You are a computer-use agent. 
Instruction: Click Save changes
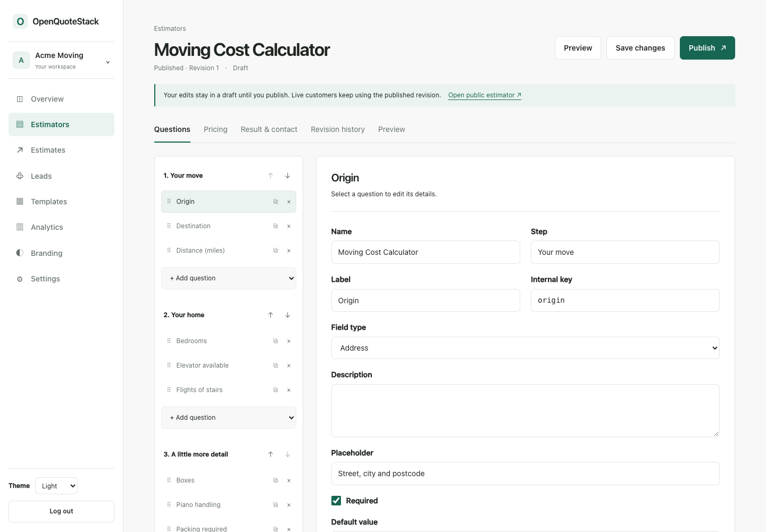coord(640,48)
